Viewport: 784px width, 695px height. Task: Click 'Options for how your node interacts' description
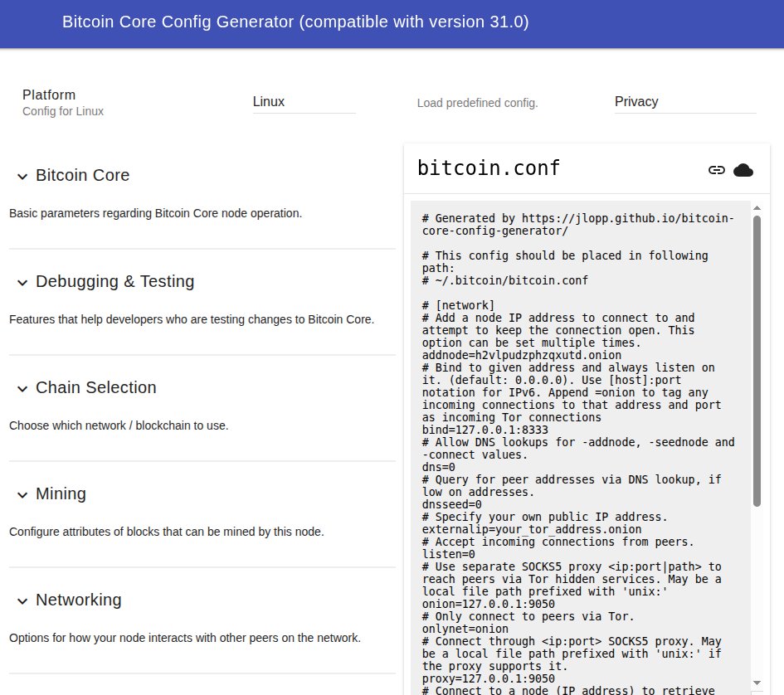pyautogui.click(x=185, y=638)
